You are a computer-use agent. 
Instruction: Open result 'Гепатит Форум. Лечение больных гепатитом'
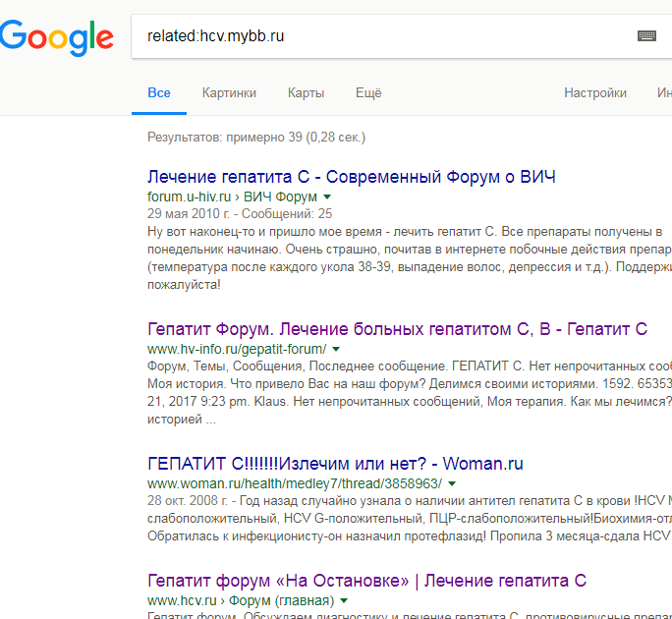(397, 329)
